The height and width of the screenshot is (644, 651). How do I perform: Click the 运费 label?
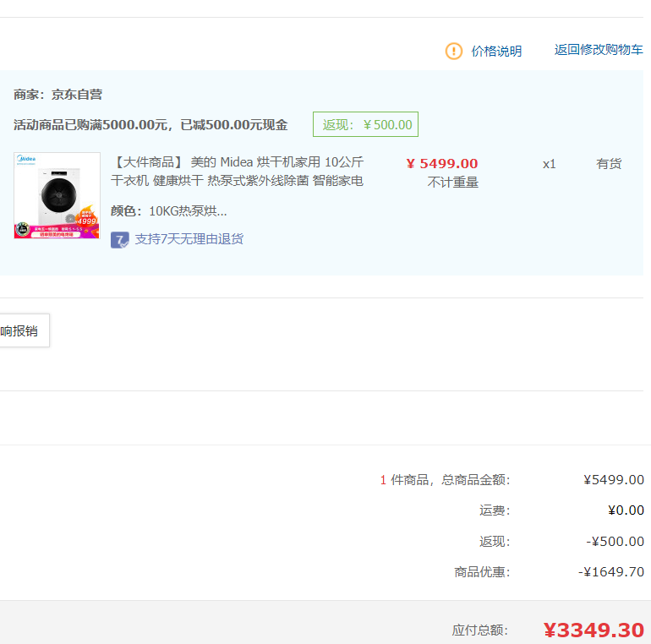pyautogui.click(x=495, y=510)
